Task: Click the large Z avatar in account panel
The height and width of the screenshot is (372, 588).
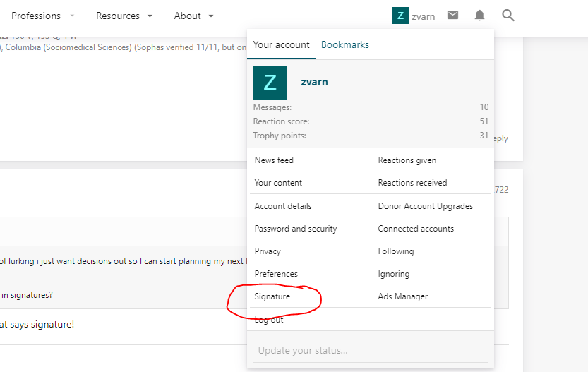Action: 270,83
